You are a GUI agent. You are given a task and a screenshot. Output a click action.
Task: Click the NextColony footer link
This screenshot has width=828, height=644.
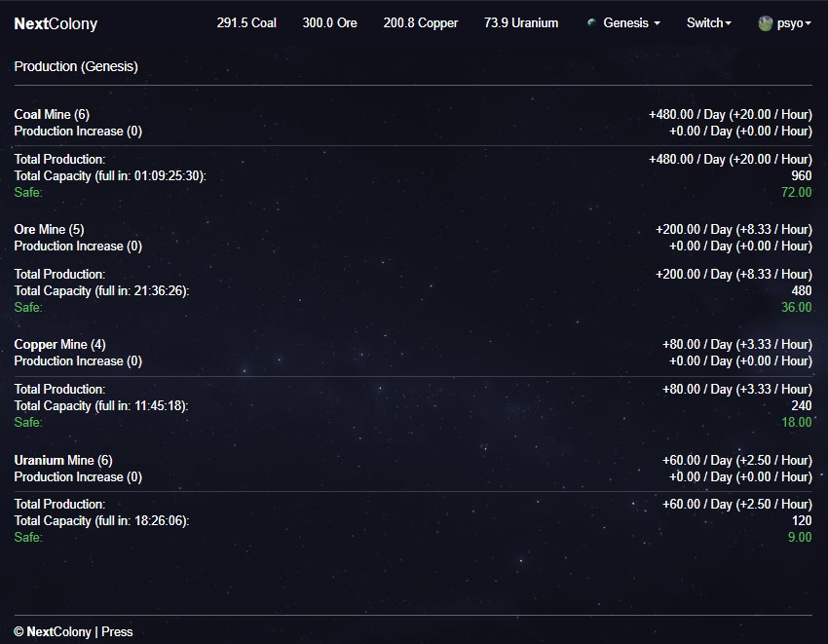point(58,631)
